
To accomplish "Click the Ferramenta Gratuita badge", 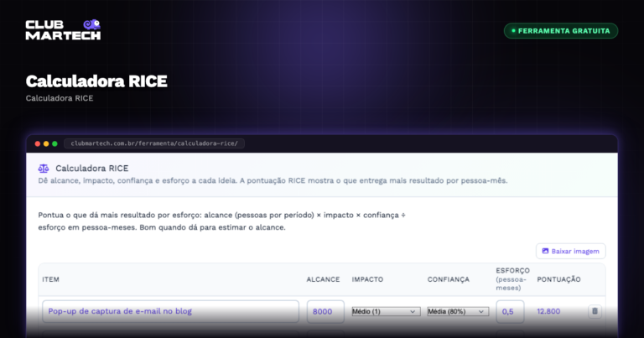I will tap(561, 31).
